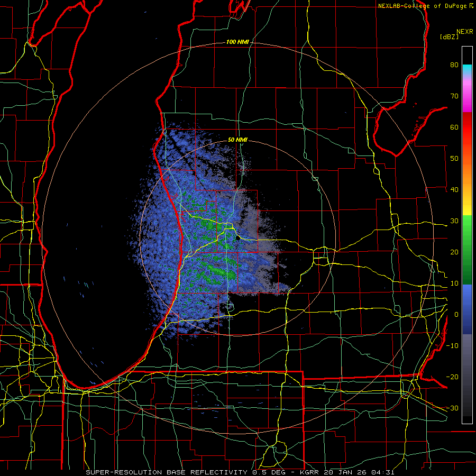This screenshot has height=476, width=476.
Task: Click the 50 NMI range ring label
Action: coord(237,140)
